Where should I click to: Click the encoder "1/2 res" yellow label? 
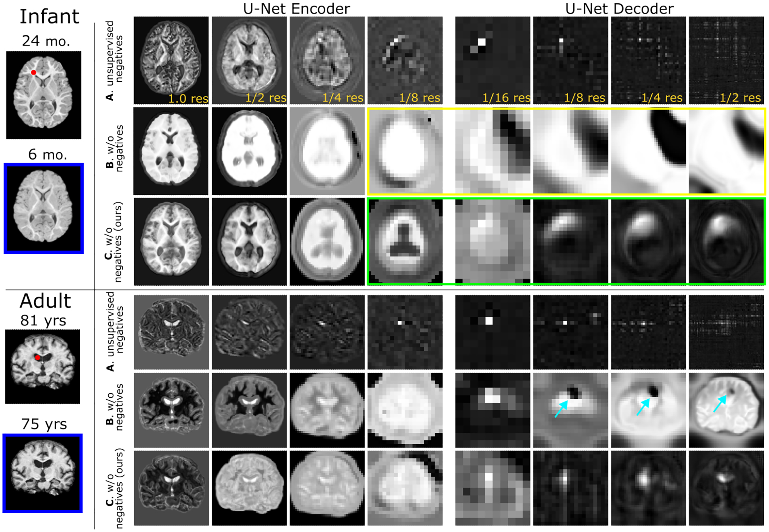[266, 98]
